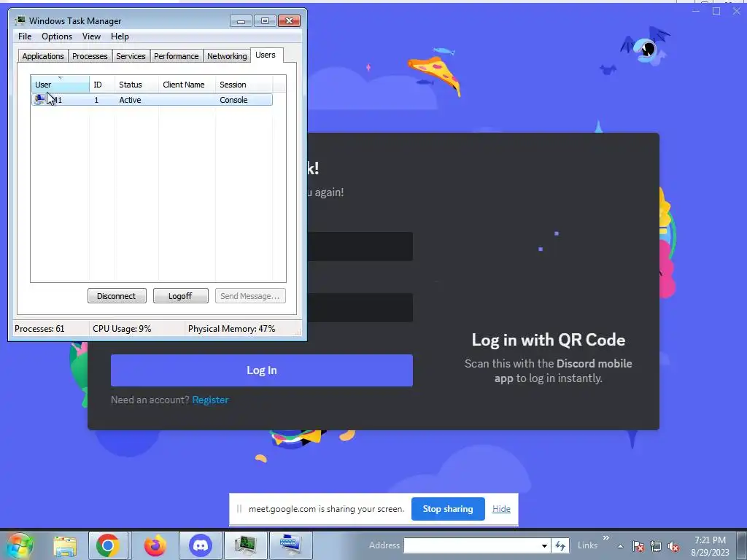Click the Hide link in sharing bar
747x560 pixels.
click(501, 508)
